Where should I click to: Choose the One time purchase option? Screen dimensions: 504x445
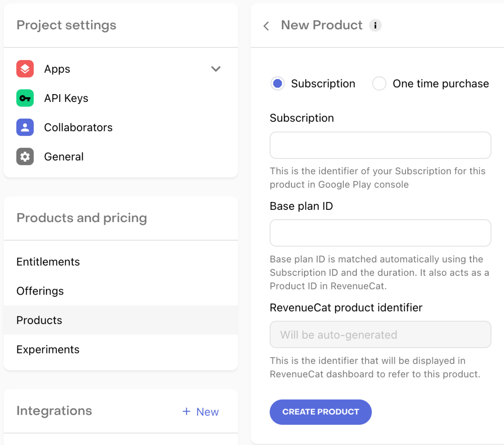(x=379, y=83)
